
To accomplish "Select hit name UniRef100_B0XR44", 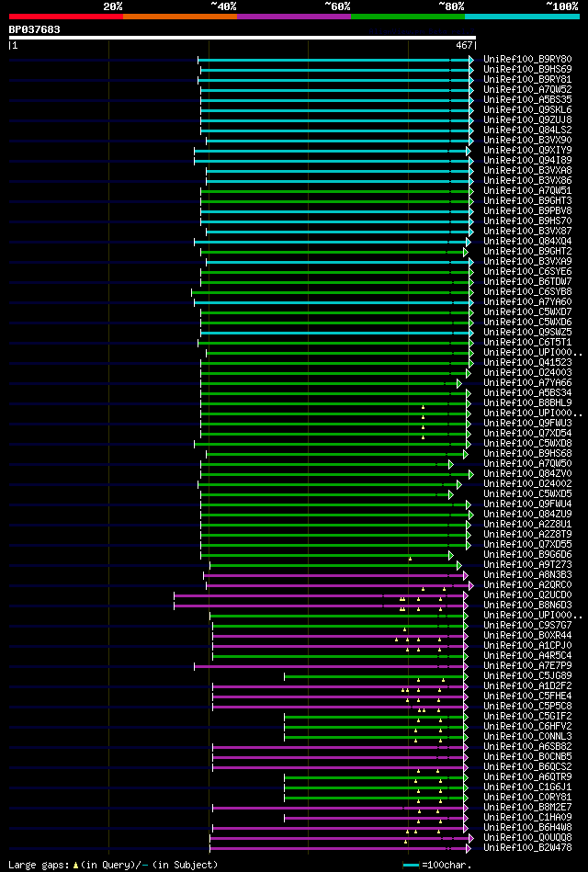I will tap(527, 636).
